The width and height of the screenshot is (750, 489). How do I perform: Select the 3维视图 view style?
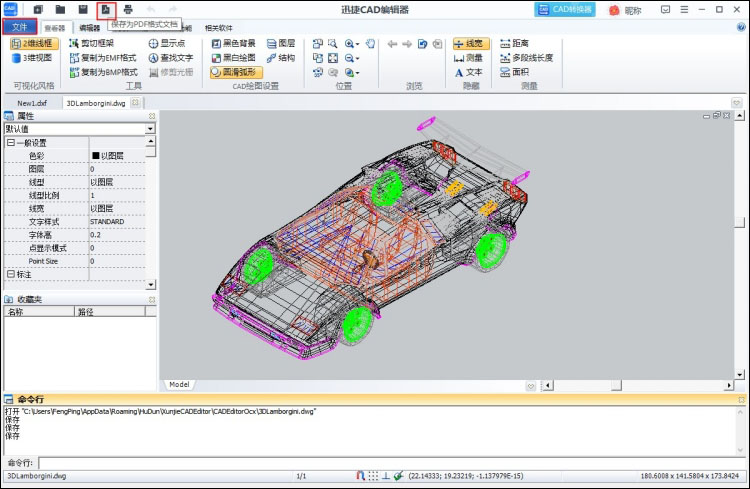click(32, 58)
